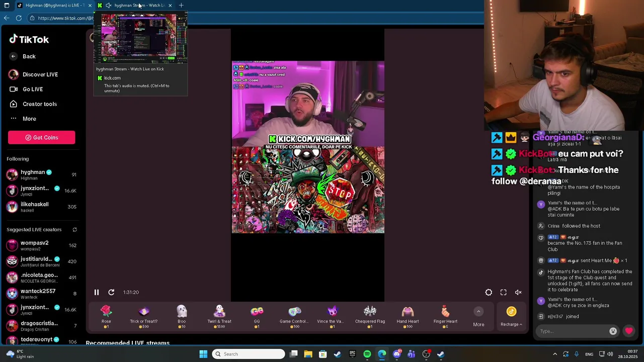
Task: Send the Chequered Flag gift
Action: point(370,317)
